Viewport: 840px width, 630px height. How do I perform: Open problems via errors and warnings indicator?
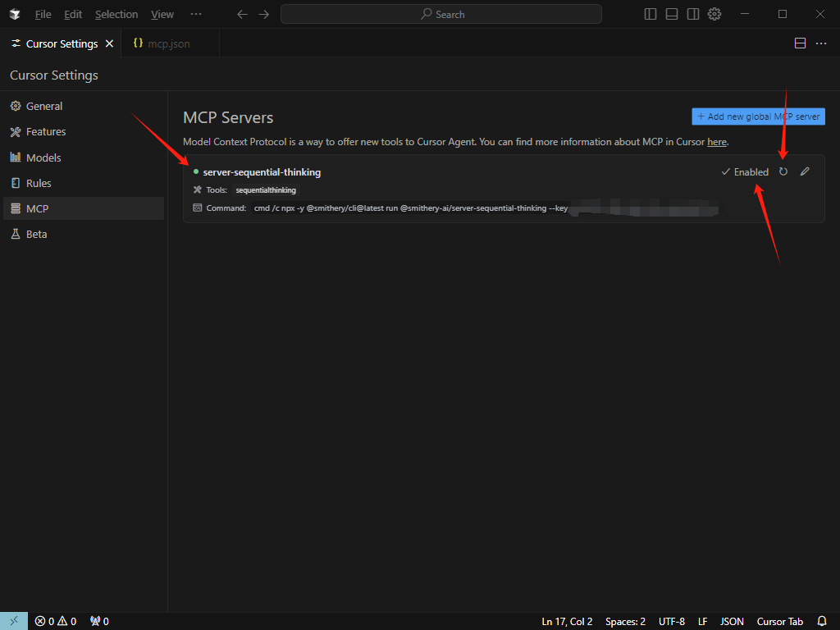[56, 622]
